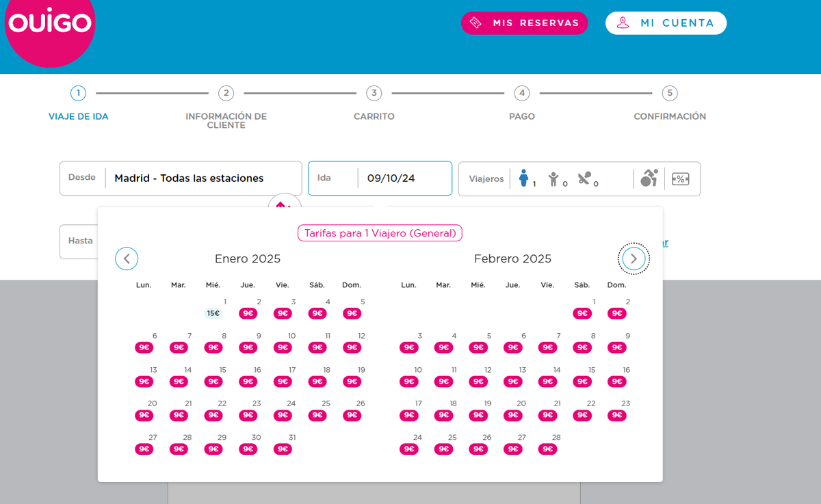This screenshot has width=821, height=504.
Task: Select the baby traveler icon
Action: pos(584,178)
